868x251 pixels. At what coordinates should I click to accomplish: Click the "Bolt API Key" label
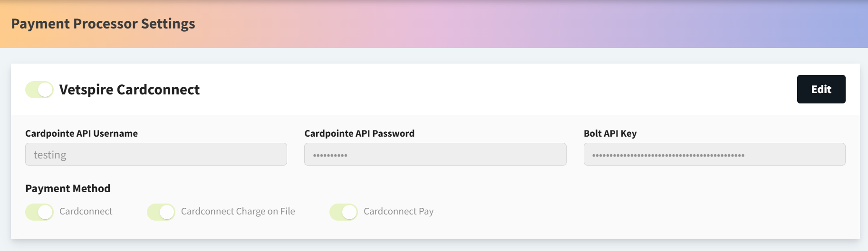click(x=610, y=133)
